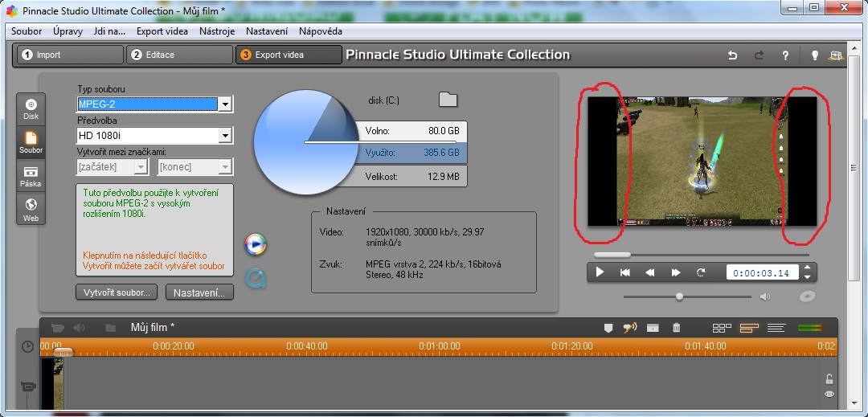Click the Vytvořit soubor... button
The width and height of the screenshot is (868, 417).
117,292
